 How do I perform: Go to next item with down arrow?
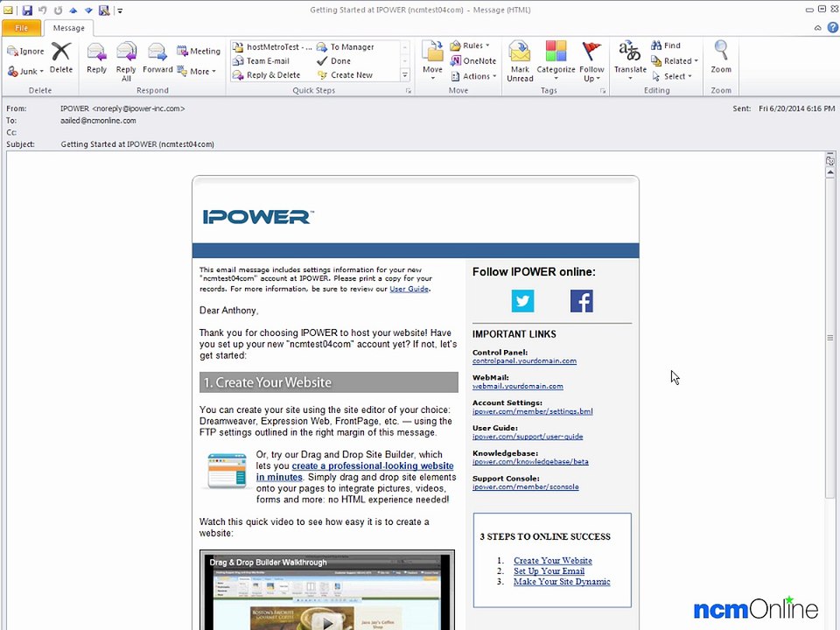tap(88, 10)
